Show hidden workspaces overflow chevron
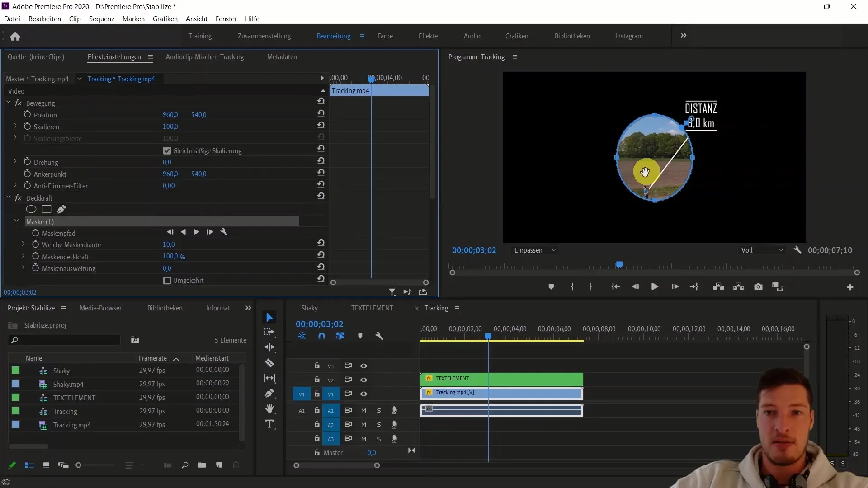 coord(684,36)
